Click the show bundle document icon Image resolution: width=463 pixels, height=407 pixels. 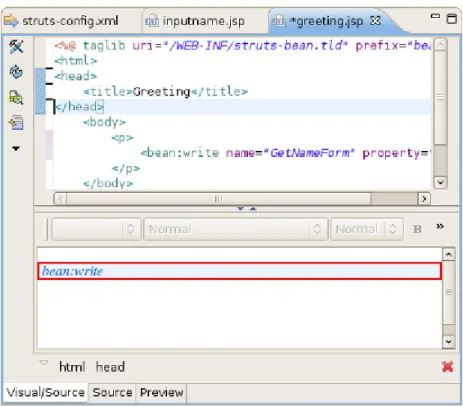click(16, 123)
